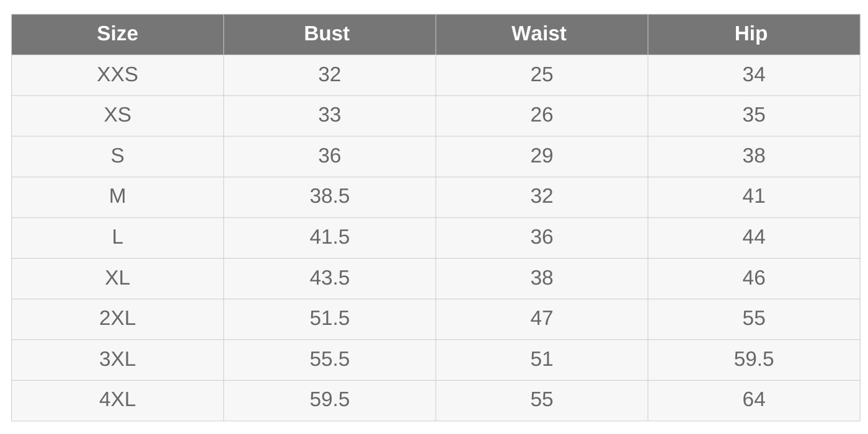Click the Bust column header
Viewport: 868px width, 434px height.
(x=327, y=34)
